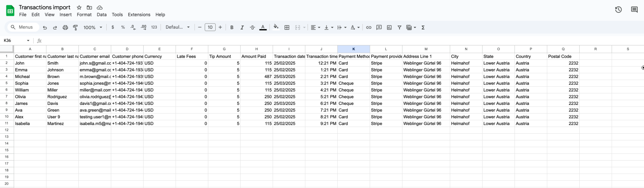Insert a chart from the toolbar
This screenshot has width=644, height=188.
(x=389, y=27)
